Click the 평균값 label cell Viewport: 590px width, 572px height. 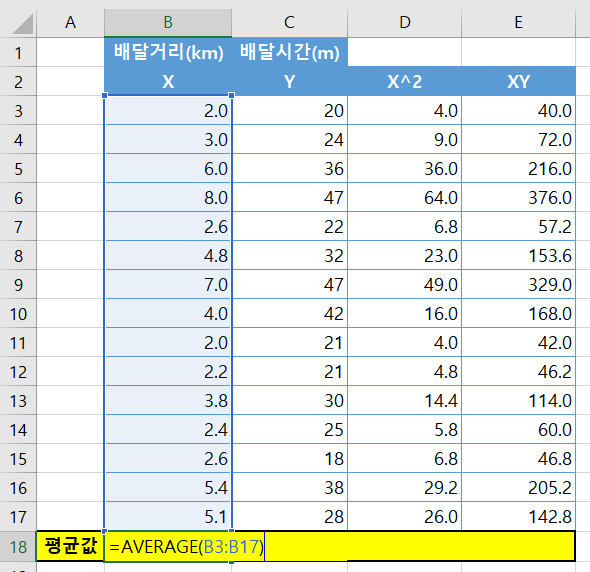(70, 546)
